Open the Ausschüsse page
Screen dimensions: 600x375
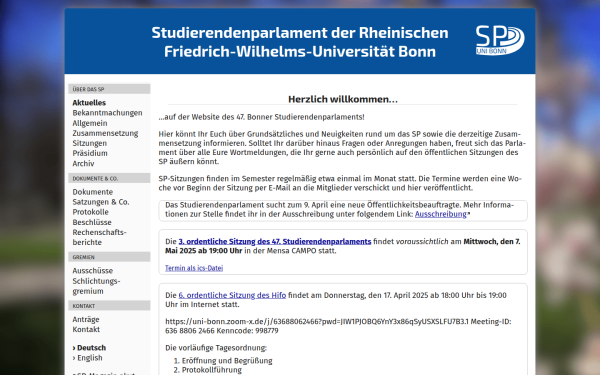click(x=93, y=271)
